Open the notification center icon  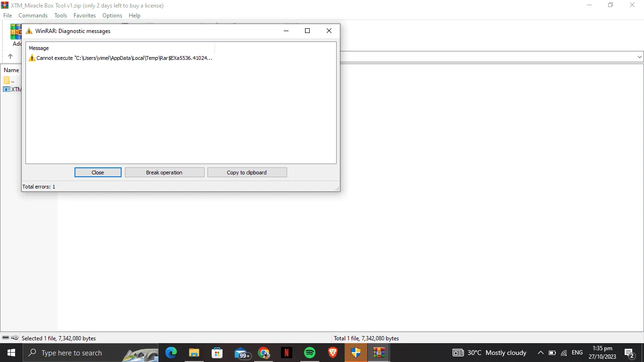pyautogui.click(x=630, y=353)
